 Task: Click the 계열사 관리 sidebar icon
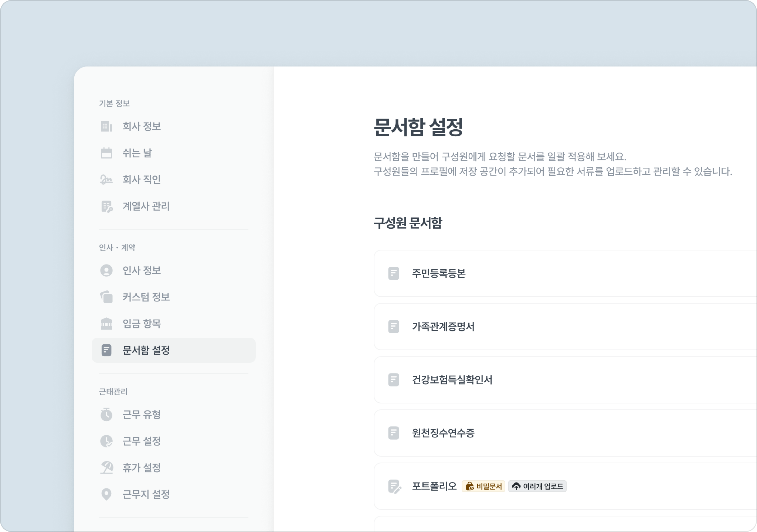pos(106,206)
